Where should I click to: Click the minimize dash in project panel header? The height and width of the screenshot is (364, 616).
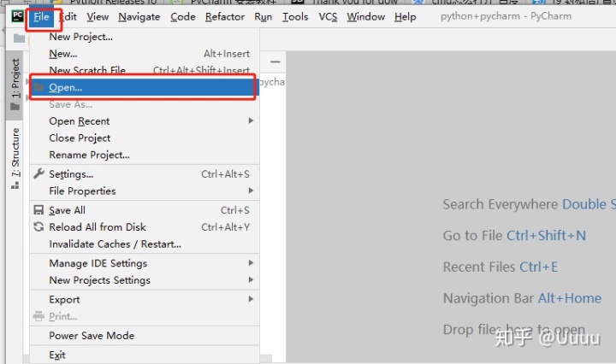click(275, 62)
